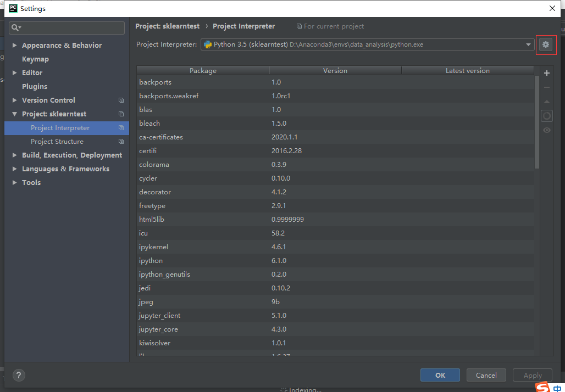Image resolution: width=565 pixels, height=392 pixels.
Task: Click the PyCharm logo in title bar
Action: tap(13, 8)
